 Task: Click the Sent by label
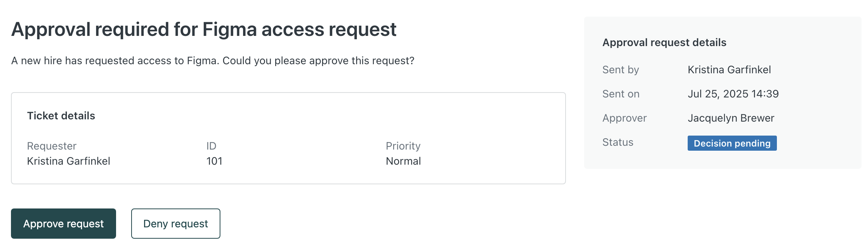click(620, 69)
